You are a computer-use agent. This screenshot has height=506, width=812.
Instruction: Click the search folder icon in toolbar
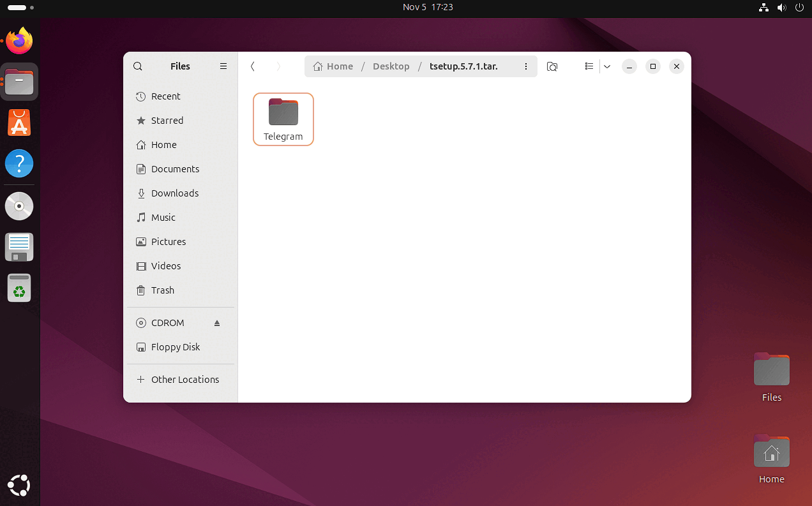point(553,66)
